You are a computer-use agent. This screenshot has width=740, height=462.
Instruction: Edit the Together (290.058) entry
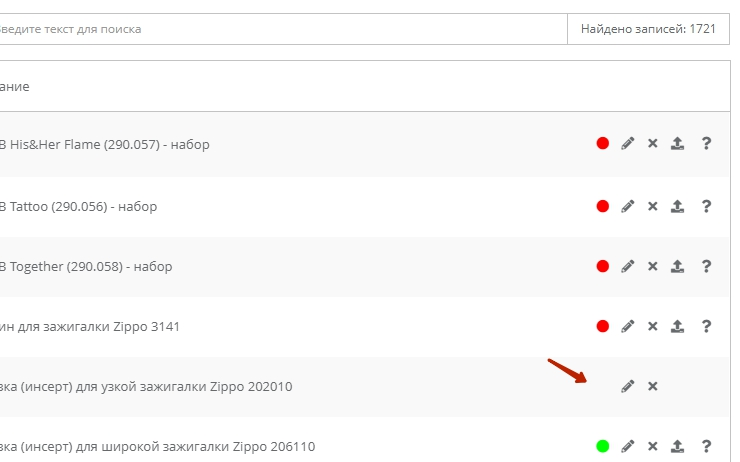point(628,267)
